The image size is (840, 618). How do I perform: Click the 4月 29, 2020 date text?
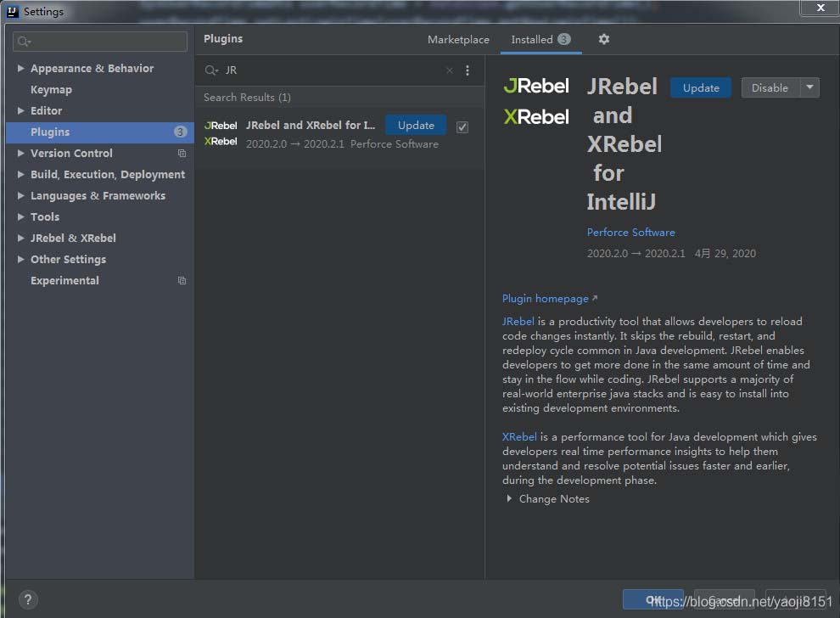point(725,254)
